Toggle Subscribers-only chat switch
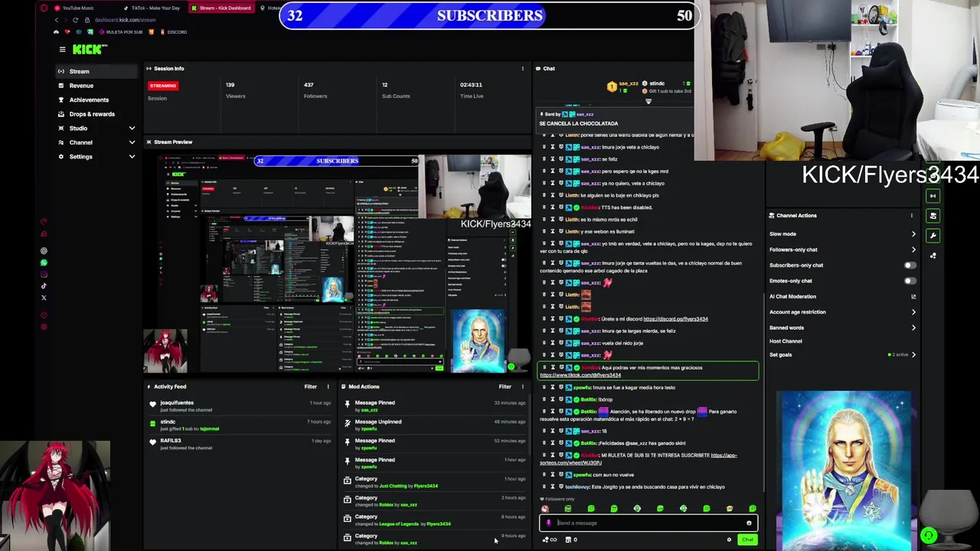980x551 pixels. click(910, 266)
